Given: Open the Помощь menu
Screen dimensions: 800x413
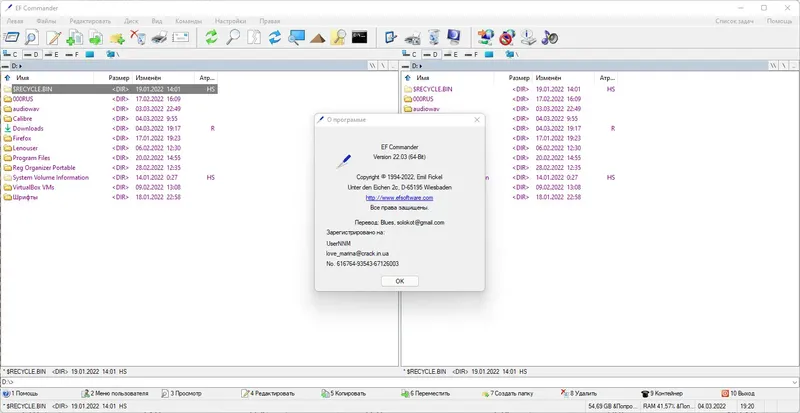Looking at the screenshot, I should click(780, 21).
